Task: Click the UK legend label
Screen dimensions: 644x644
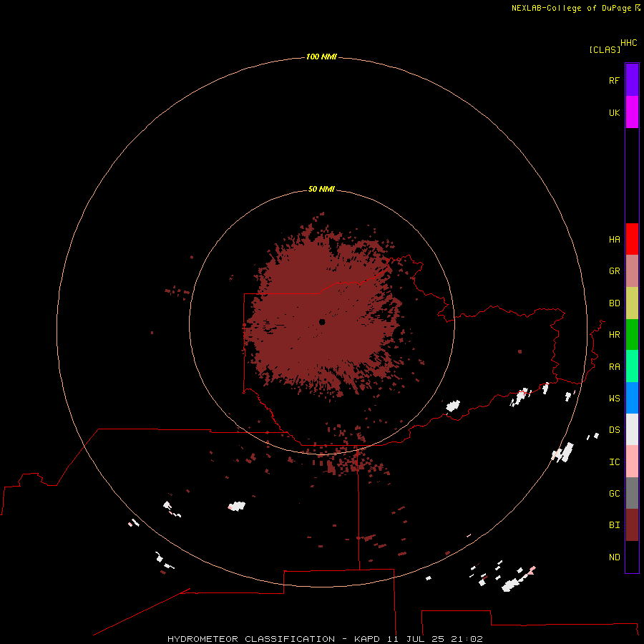Action: [x=614, y=112]
